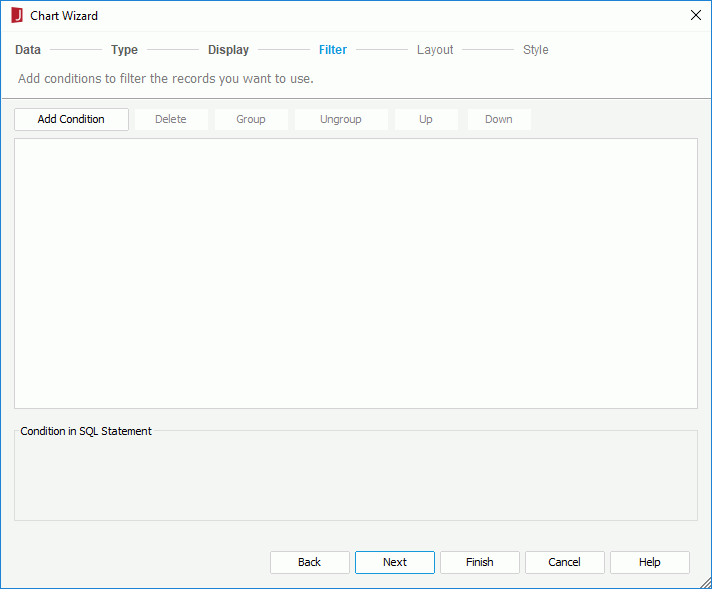Go back to the previous wizard page
Viewport: 712px width, 589px height.
tap(310, 562)
